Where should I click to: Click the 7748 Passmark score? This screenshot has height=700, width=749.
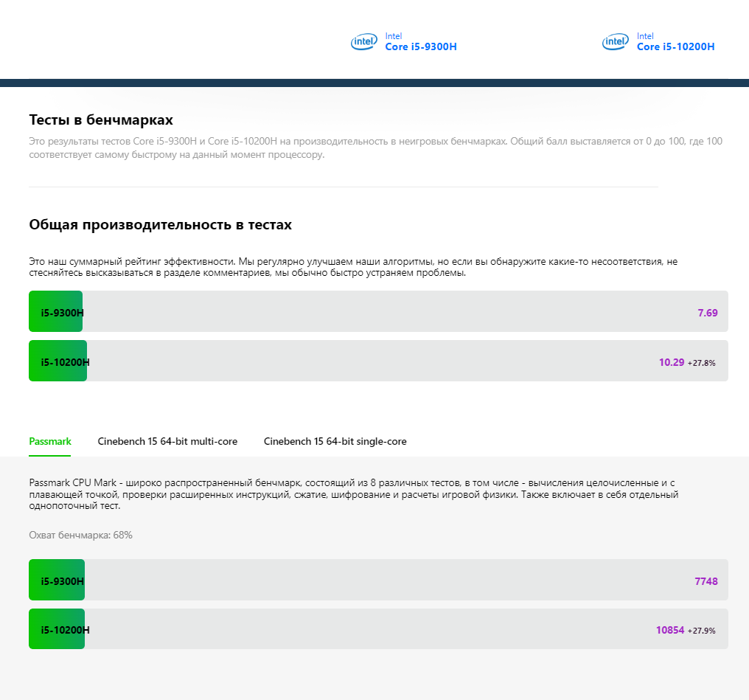click(706, 581)
